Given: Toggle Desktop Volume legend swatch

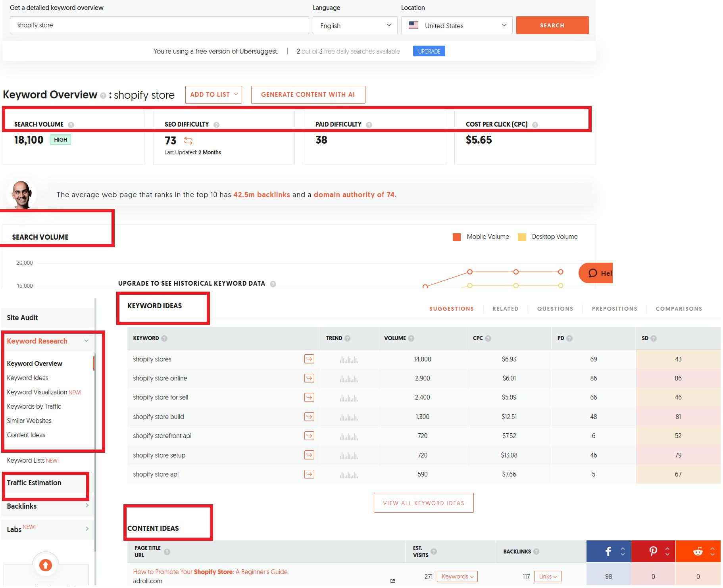Looking at the screenshot, I should point(522,237).
